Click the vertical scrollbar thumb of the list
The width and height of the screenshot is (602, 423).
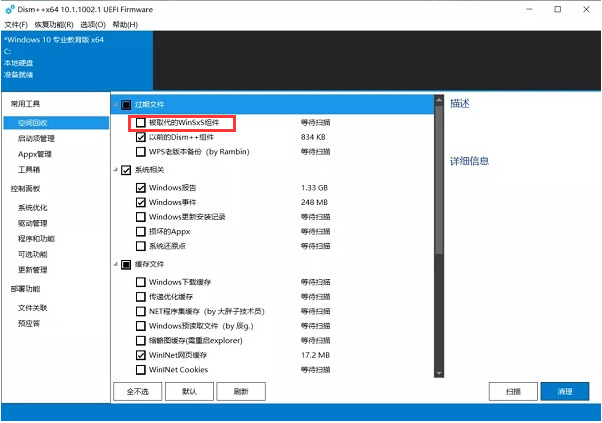coord(439,180)
